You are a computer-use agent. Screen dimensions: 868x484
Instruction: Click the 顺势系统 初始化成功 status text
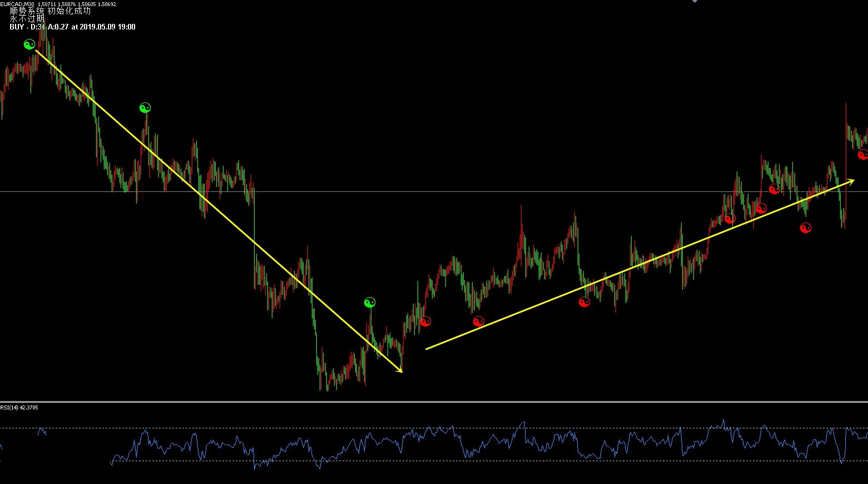pyautogui.click(x=50, y=11)
